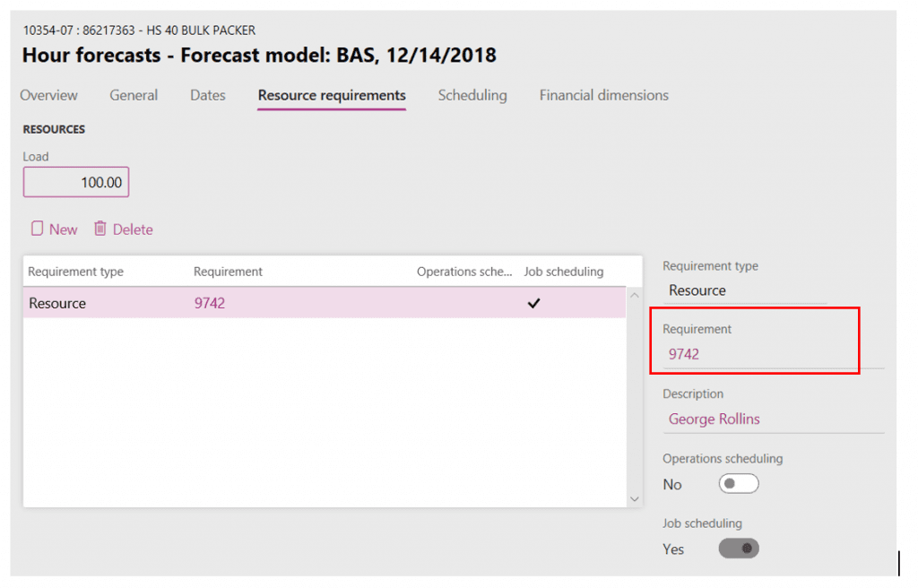Image resolution: width=918 pixels, height=588 pixels.
Task: Toggle the Operations scheduling switch
Action: [739, 484]
